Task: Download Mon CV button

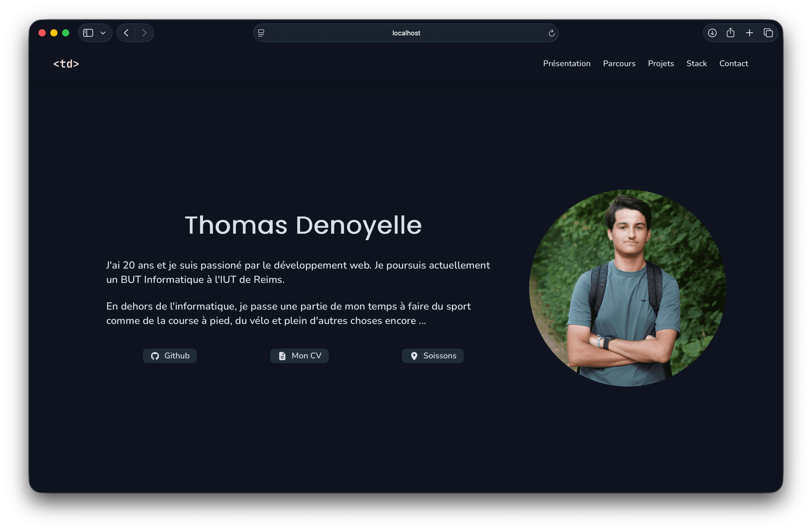Action: [x=299, y=356]
